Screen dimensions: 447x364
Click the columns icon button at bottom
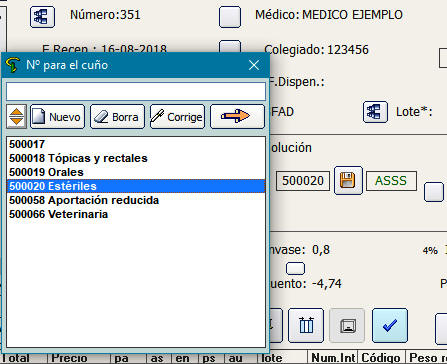(306, 325)
